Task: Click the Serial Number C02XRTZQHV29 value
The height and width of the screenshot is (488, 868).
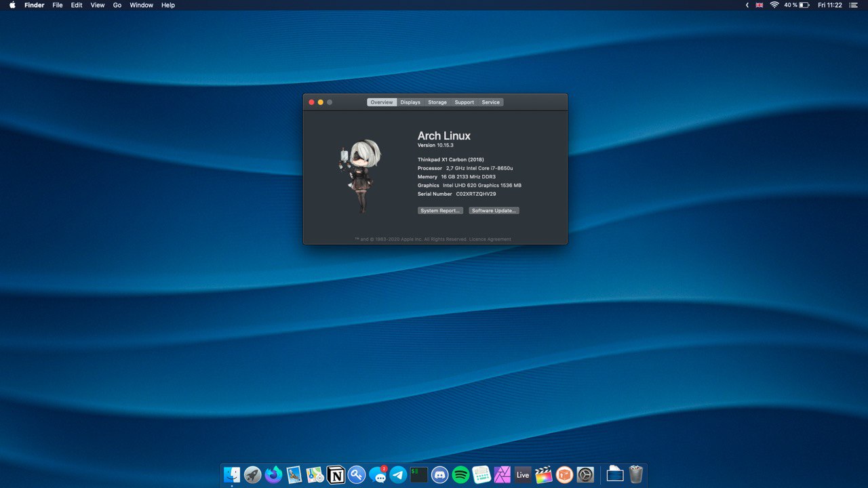Action: click(x=476, y=194)
